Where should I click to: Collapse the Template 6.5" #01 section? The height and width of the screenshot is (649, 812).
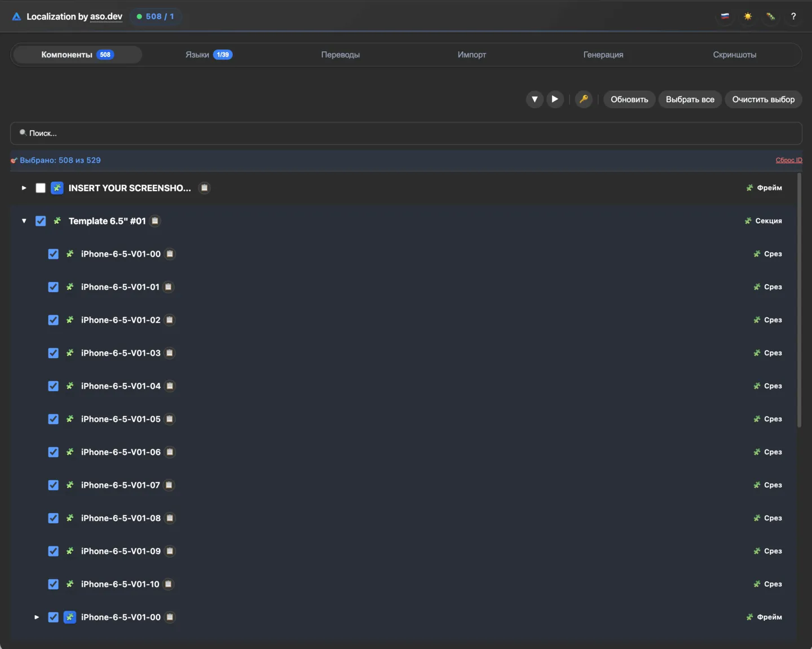(24, 221)
